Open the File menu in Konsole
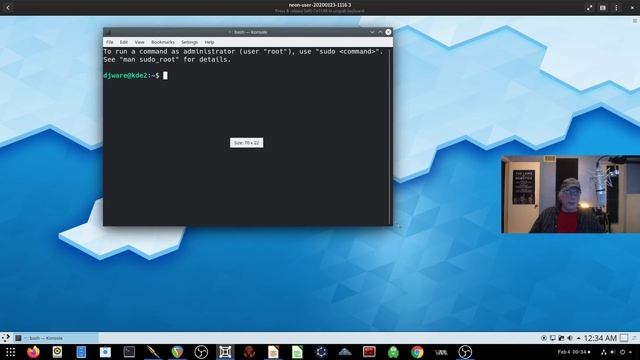The height and width of the screenshot is (360, 640). coord(110,42)
